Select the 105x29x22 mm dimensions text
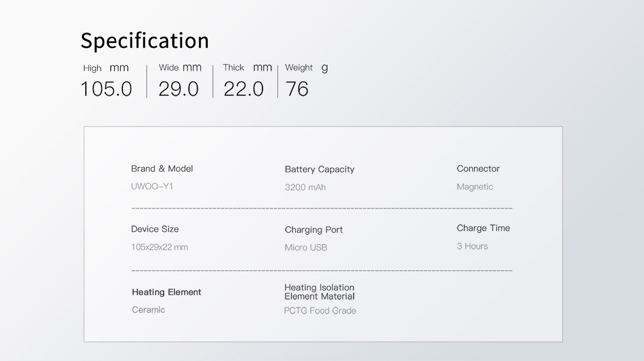644x361 pixels. (159, 247)
